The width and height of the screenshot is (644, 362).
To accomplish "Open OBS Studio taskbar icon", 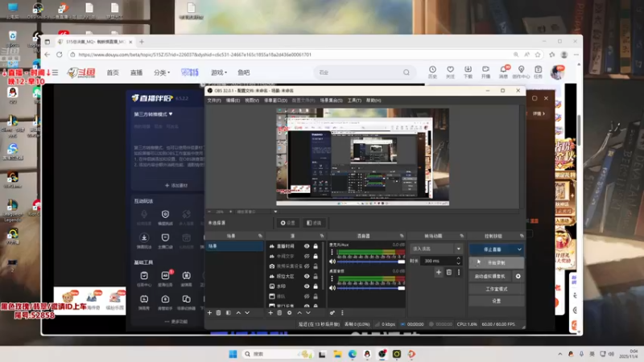I will pos(382,354).
